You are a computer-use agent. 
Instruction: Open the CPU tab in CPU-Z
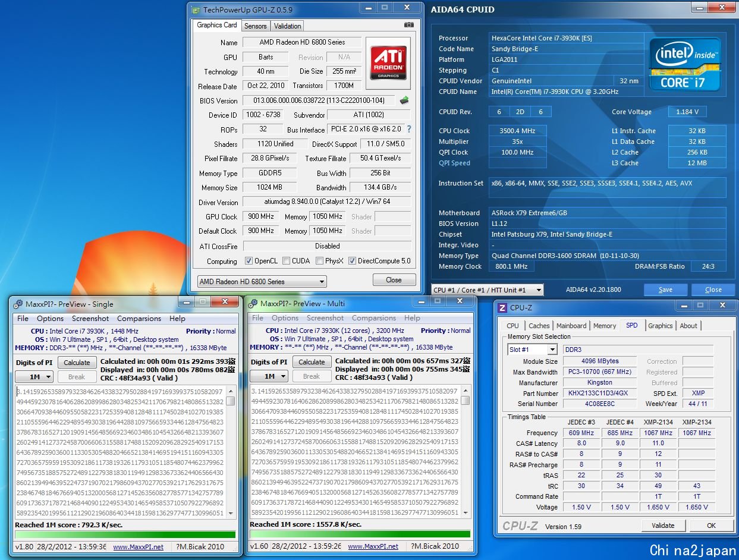(513, 326)
